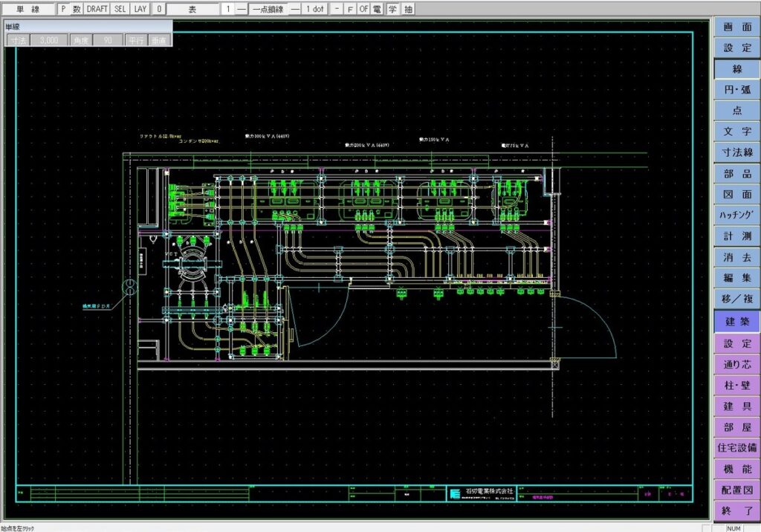The height and width of the screenshot is (532, 761).
Task: Click the LAY layer button
Action: 140,9
